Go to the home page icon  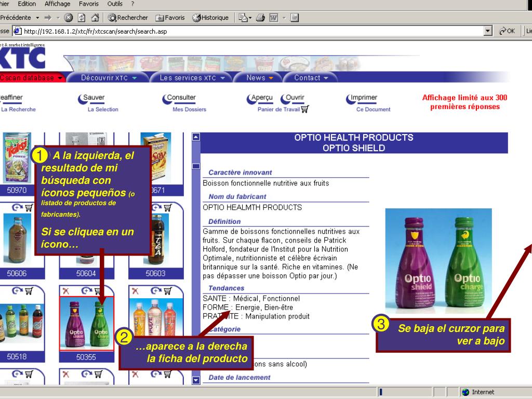click(x=95, y=18)
